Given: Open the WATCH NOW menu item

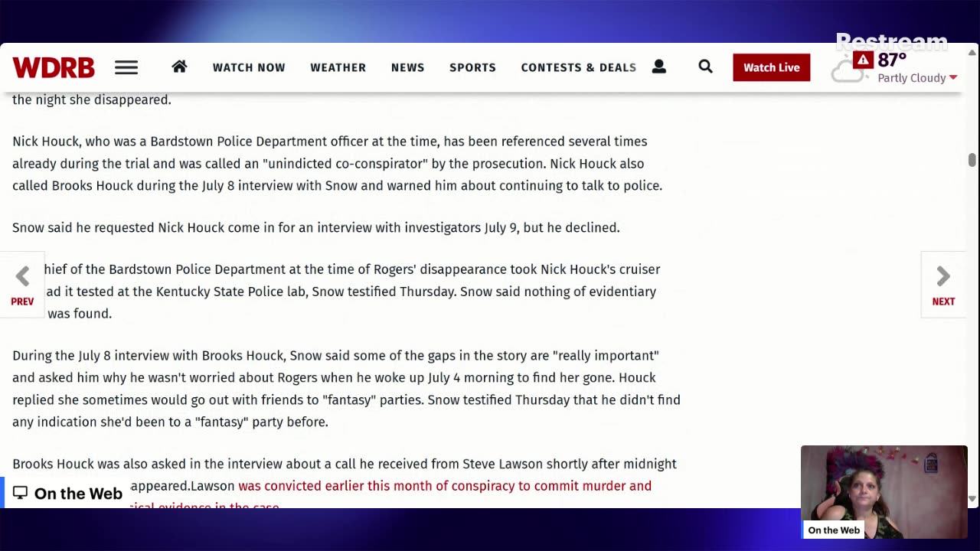Looking at the screenshot, I should 249,67.
